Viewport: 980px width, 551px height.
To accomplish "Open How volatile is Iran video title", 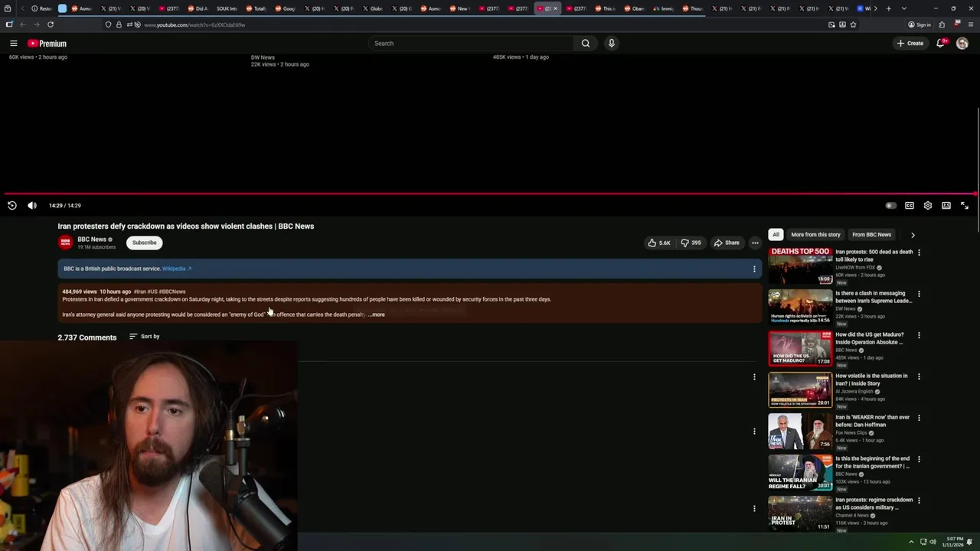I will (871, 380).
